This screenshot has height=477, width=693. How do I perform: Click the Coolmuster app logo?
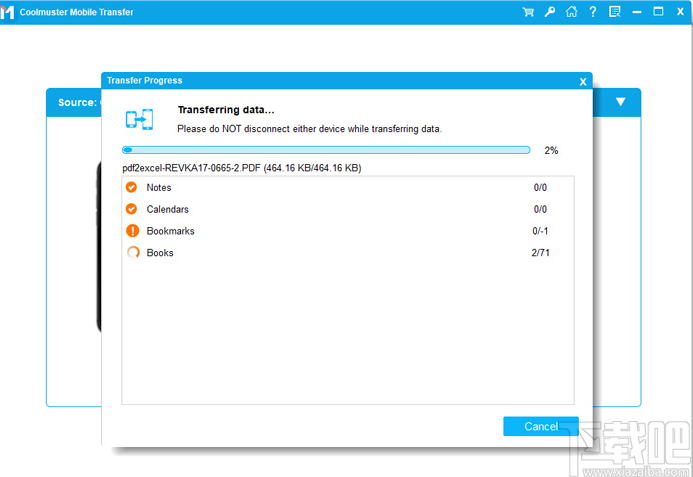(7, 12)
